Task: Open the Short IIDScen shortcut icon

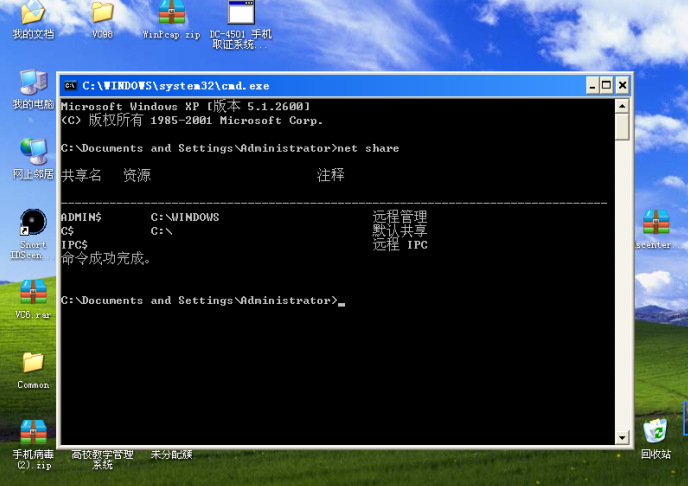Action: coord(32,222)
